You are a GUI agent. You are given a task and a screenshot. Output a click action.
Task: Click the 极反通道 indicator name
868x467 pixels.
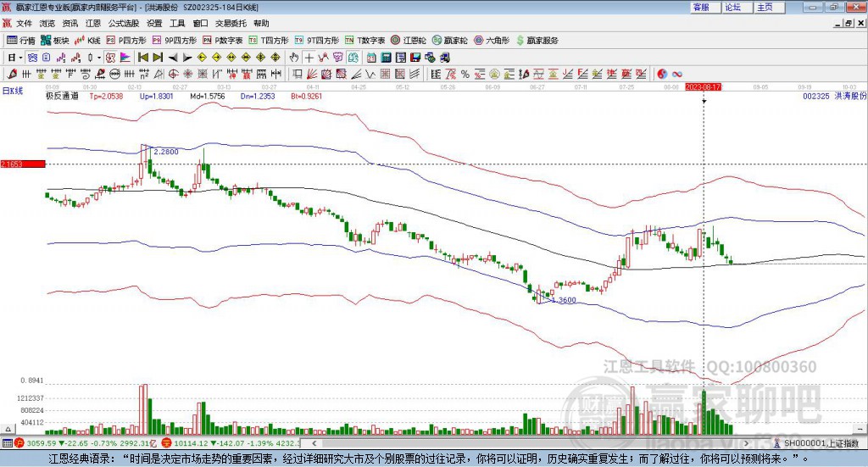pos(62,97)
